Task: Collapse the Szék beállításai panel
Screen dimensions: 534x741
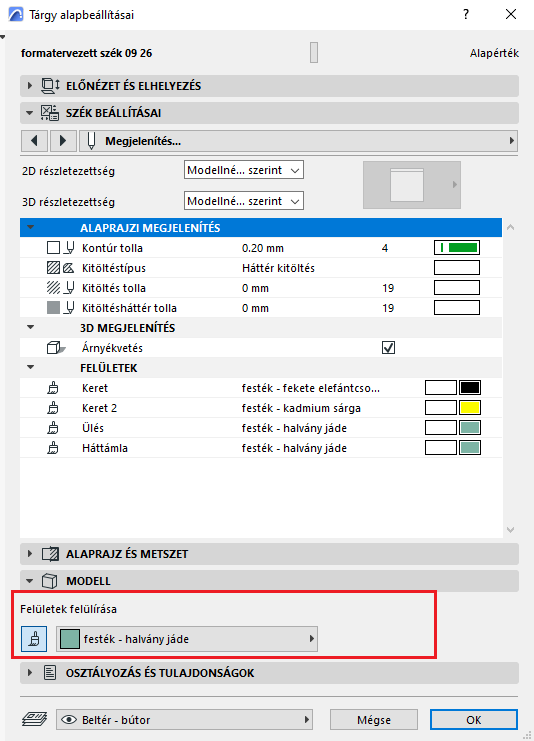Action: tap(30, 113)
